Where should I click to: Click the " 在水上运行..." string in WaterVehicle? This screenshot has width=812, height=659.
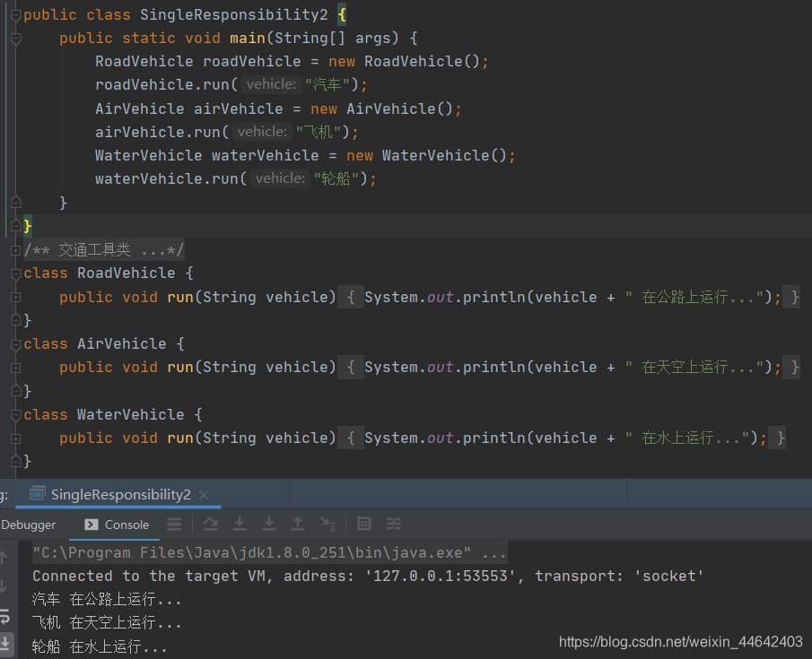687,438
